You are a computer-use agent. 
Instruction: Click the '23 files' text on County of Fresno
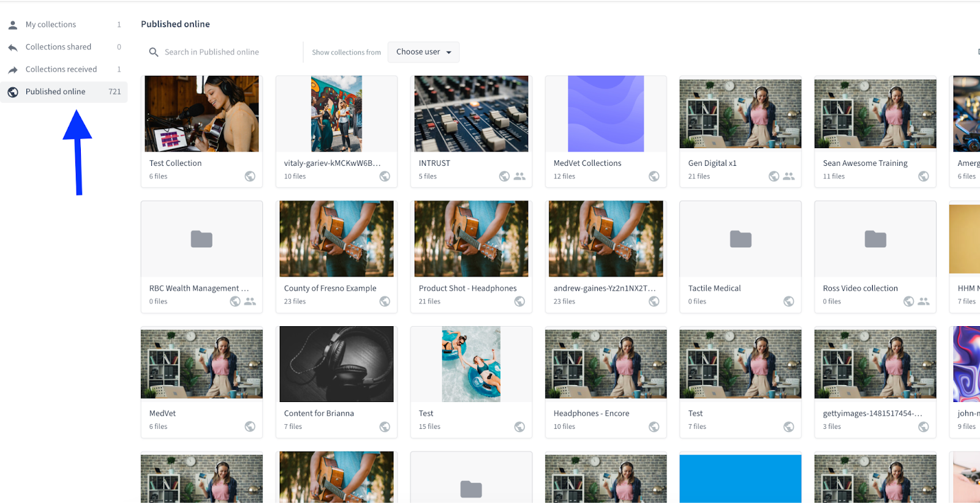click(295, 302)
